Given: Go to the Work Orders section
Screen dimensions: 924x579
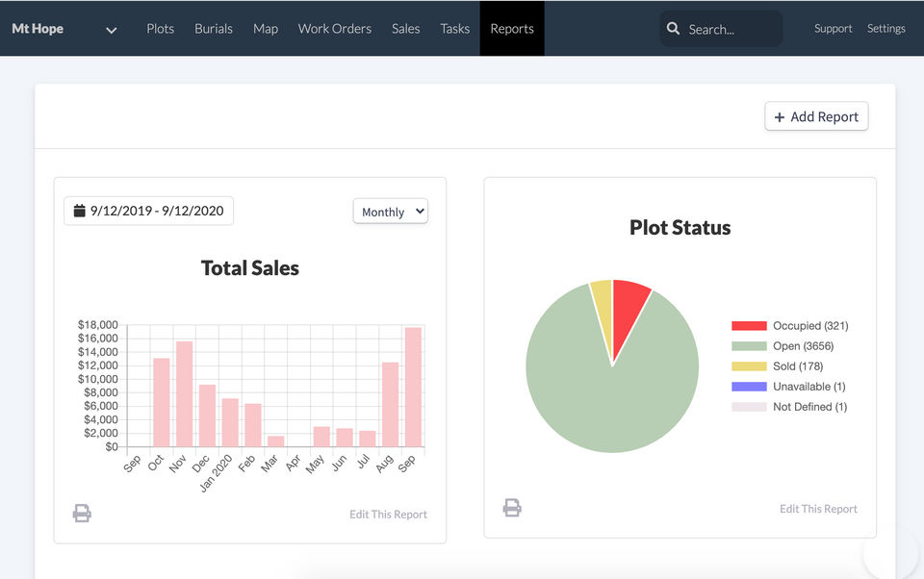Looking at the screenshot, I should click(334, 29).
